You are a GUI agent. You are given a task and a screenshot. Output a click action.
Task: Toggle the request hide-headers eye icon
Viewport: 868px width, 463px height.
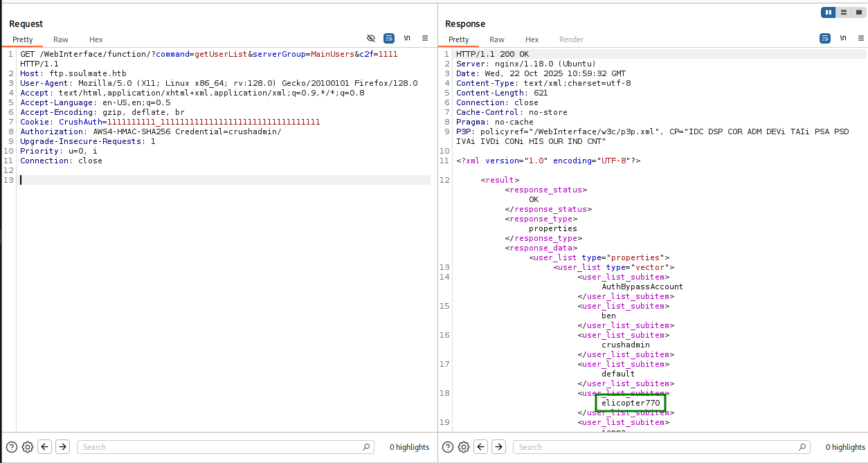(371, 38)
